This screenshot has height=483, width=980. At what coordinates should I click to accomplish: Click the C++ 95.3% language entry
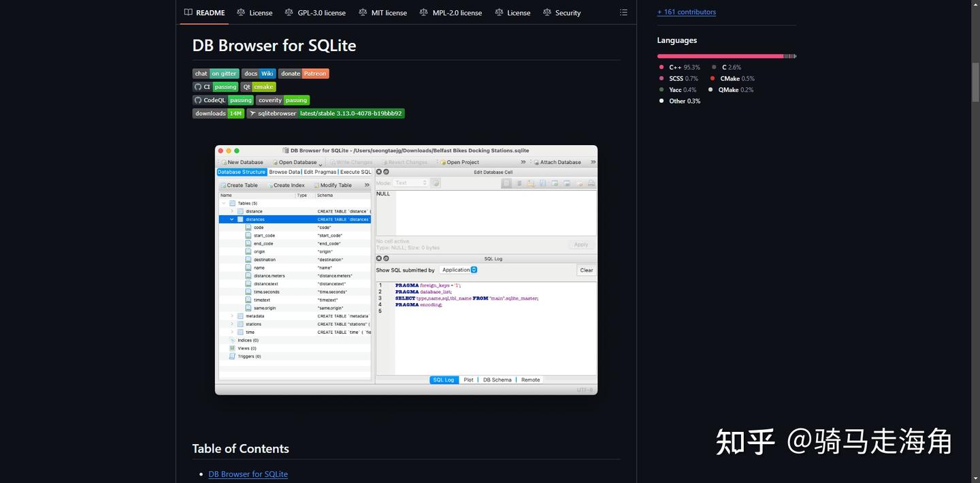(x=679, y=67)
